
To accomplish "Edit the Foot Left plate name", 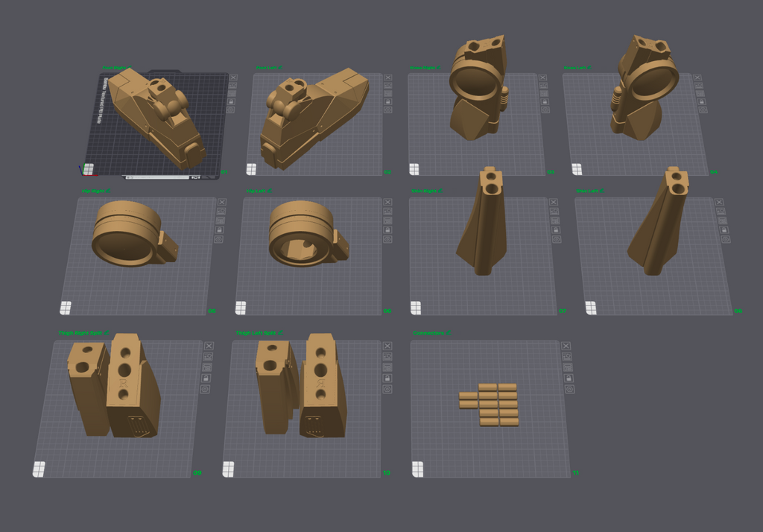I will pyautogui.click(x=280, y=68).
